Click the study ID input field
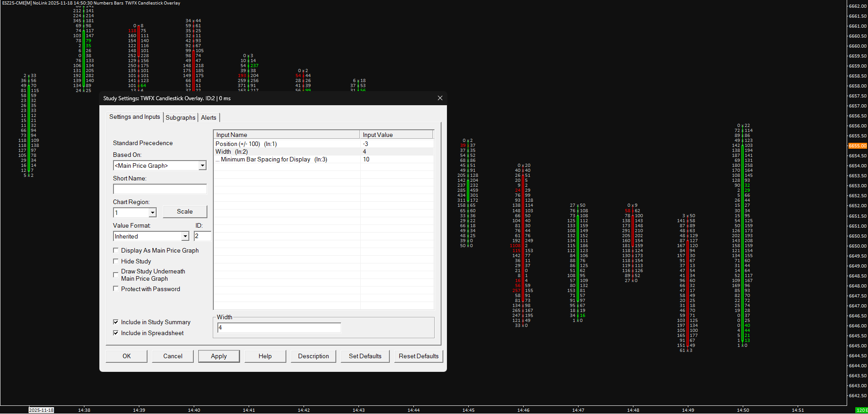The height and width of the screenshot is (414, 868). tap(202, 236)
